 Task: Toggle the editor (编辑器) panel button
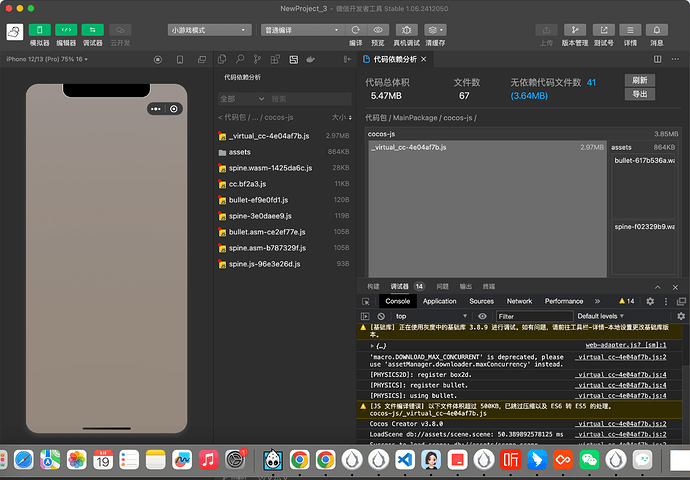point(66,30)
